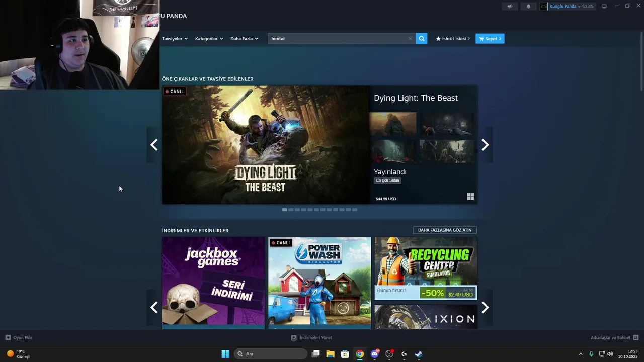Open the notifications bell icon

pyautogui.click(x=528, y=6)
